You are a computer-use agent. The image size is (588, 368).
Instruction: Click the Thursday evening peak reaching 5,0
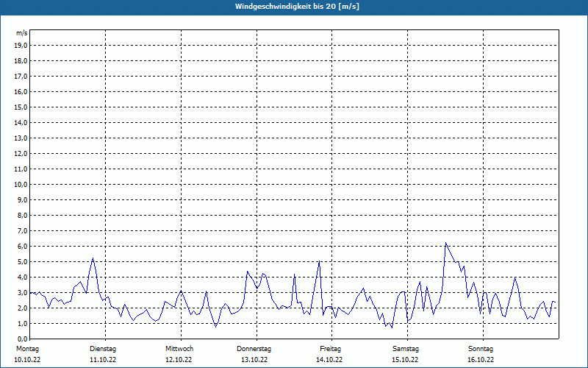pos(319,261)
